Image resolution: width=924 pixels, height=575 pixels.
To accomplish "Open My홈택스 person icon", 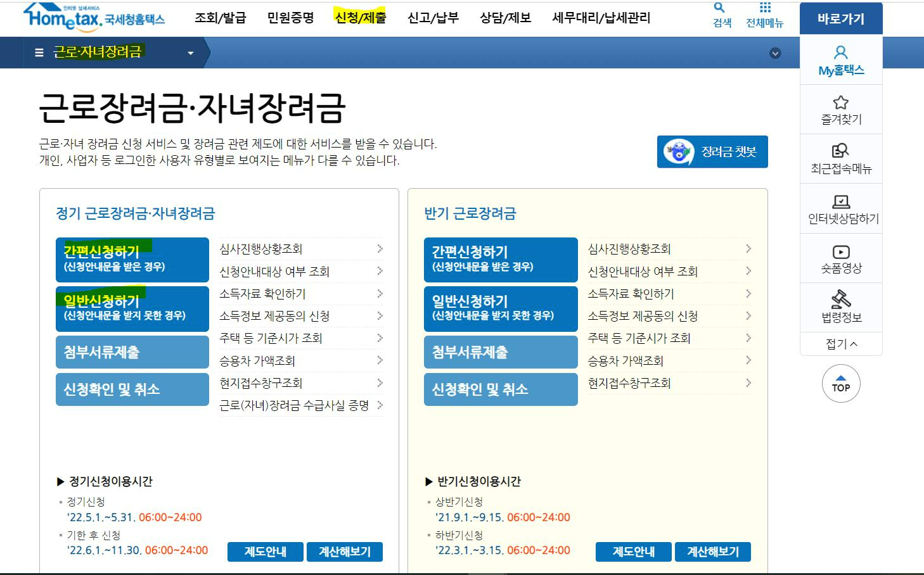I will tap(841, 53).
